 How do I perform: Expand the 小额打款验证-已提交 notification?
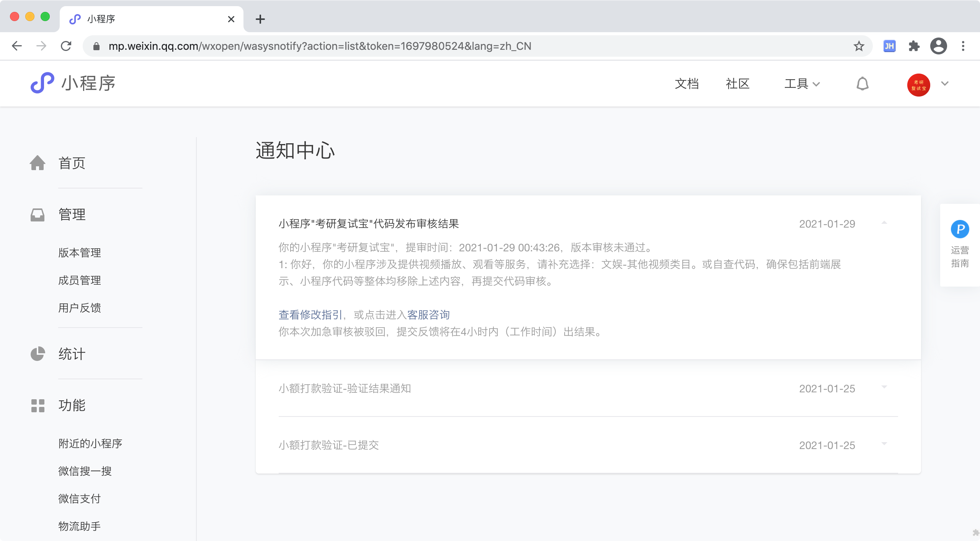884,444
